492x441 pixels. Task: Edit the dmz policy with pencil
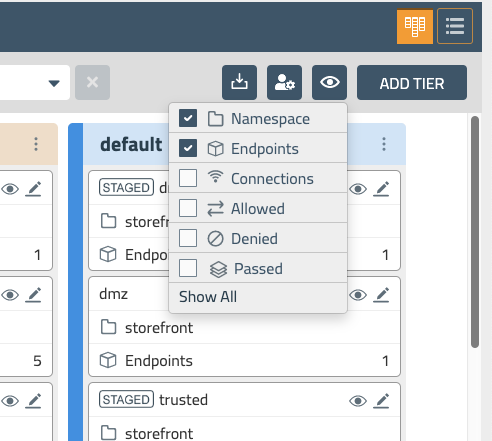coord(381,295)
